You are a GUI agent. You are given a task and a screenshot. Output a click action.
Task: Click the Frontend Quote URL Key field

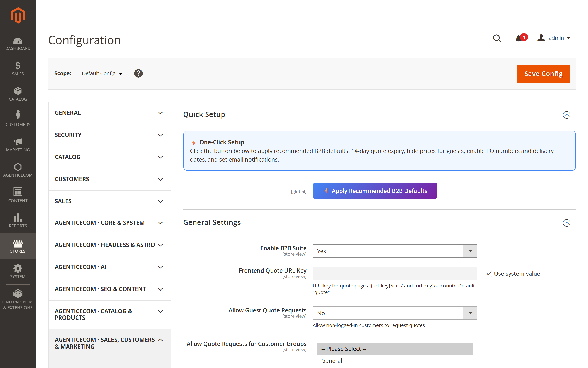click(x=395, y=273)
